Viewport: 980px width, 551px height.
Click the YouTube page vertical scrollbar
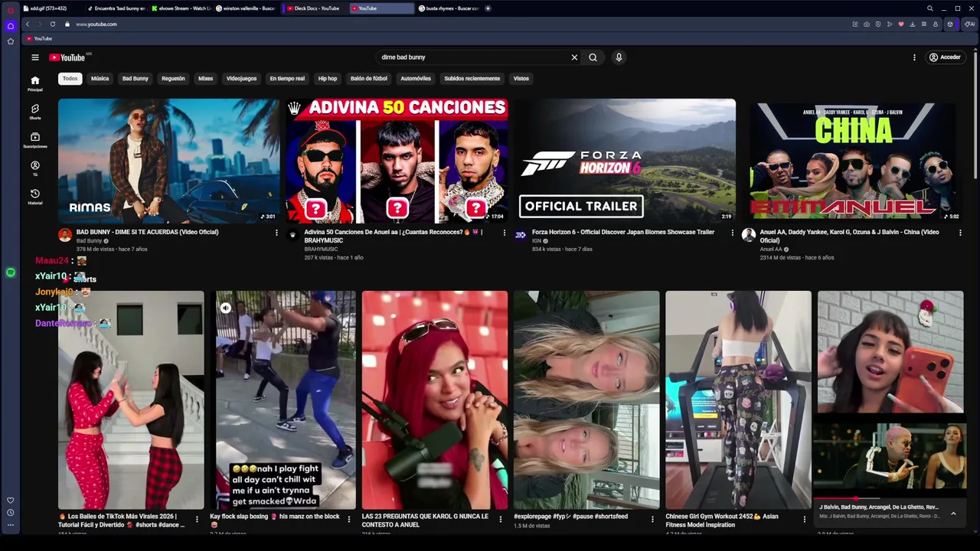click(x=975, y=115)
